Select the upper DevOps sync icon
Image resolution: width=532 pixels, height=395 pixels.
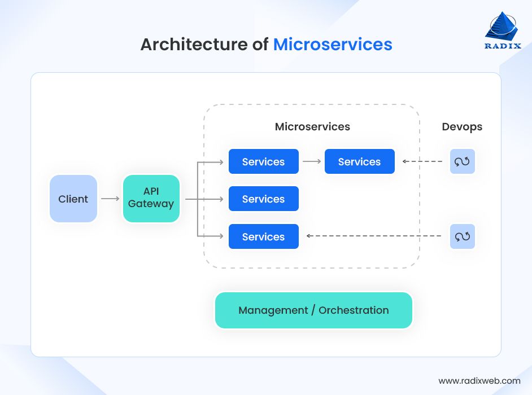pos(462,161)
